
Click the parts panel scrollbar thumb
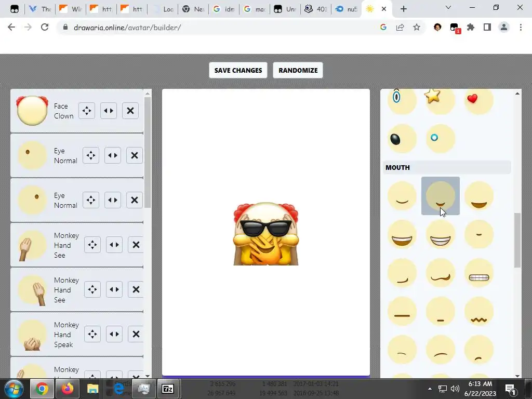click(x=517, y=240)
